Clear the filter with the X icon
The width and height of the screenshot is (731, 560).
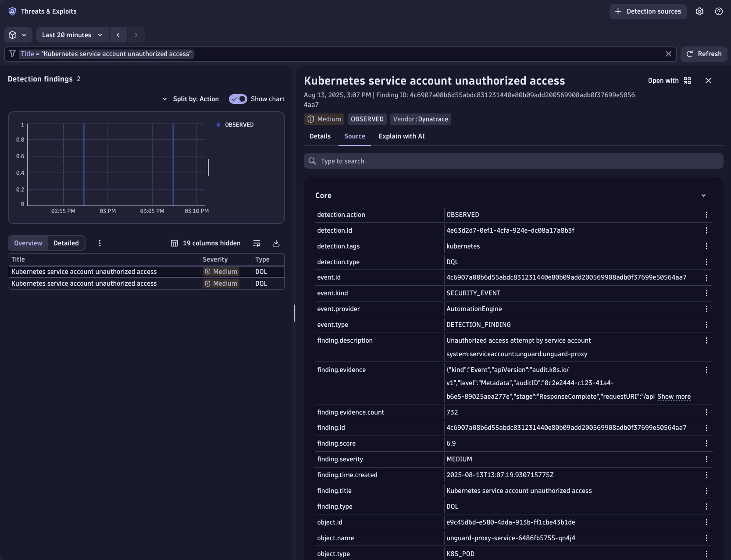(x=668, y=54)
